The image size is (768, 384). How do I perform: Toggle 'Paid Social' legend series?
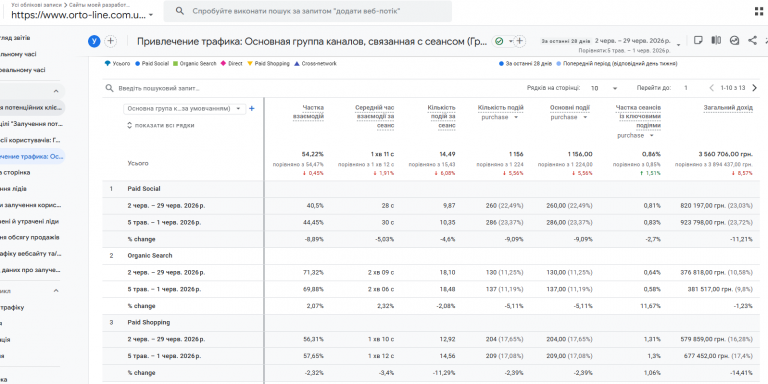pyautogui.click(x=152, y=64)
